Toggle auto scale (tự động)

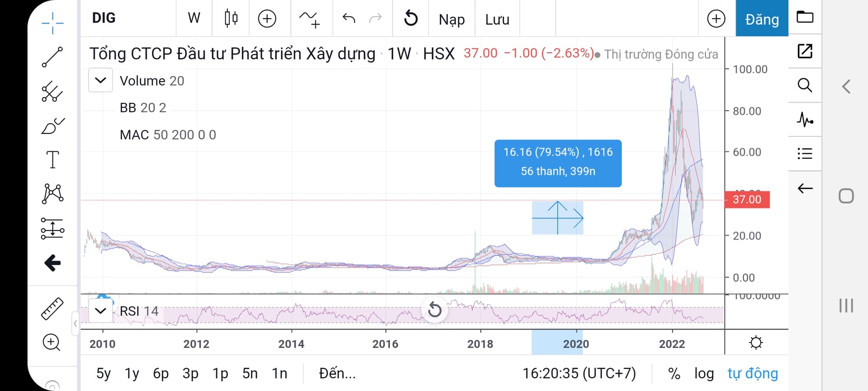pyautogui.click(x=752, y=373)
